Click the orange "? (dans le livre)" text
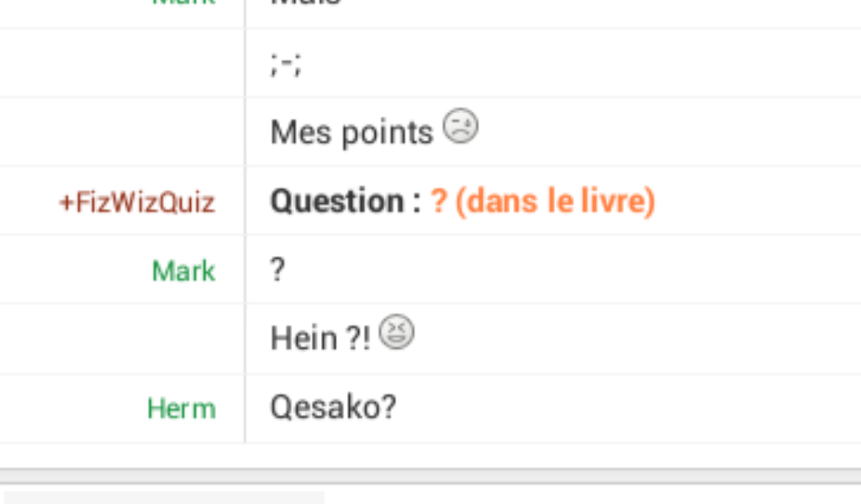This screenshot has width=861, height=504. [x=542, y=202]
